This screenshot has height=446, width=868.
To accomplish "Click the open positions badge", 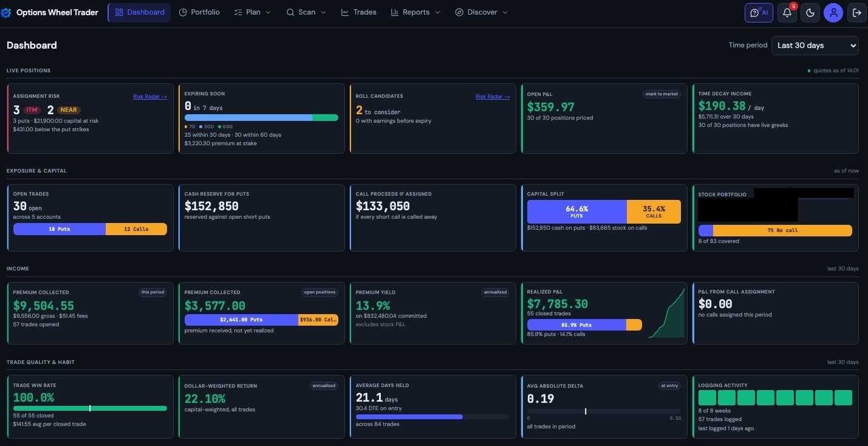I will pyautogui.click(x=320, y=292).
